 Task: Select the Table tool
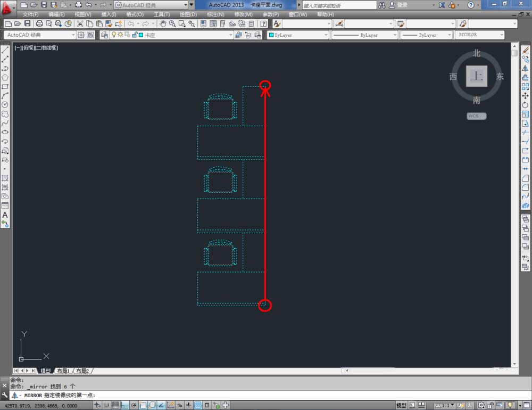pos(5,206)
